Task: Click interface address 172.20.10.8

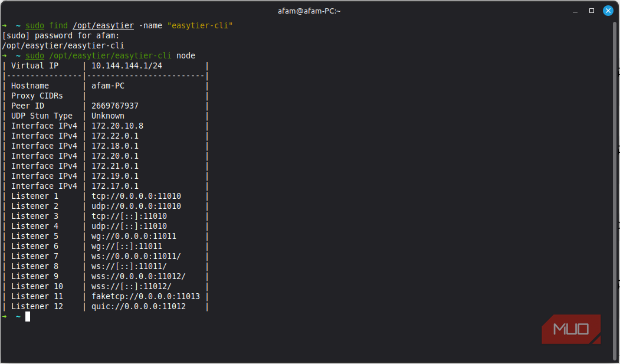Action: click(x=117, y=126)
